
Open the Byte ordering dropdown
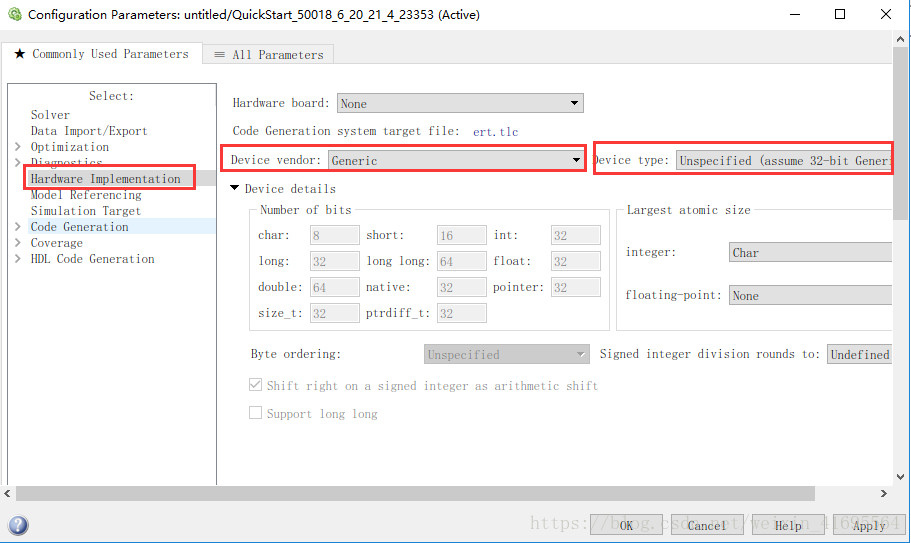coord(507,354)
